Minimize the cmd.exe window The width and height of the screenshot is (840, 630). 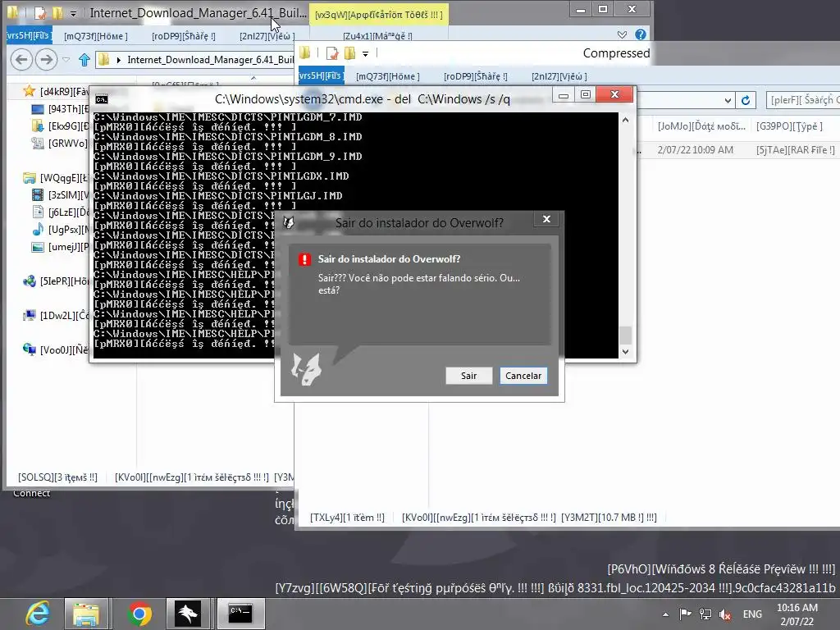pos(563,96)
